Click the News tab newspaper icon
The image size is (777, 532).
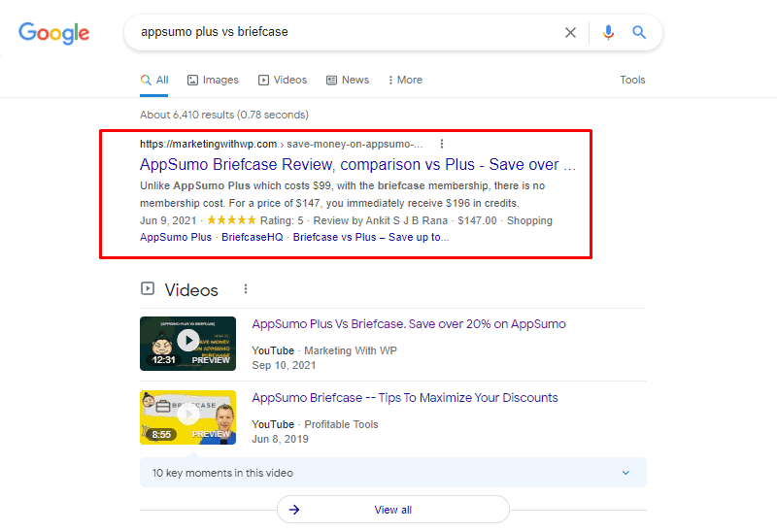pos(331,81)
